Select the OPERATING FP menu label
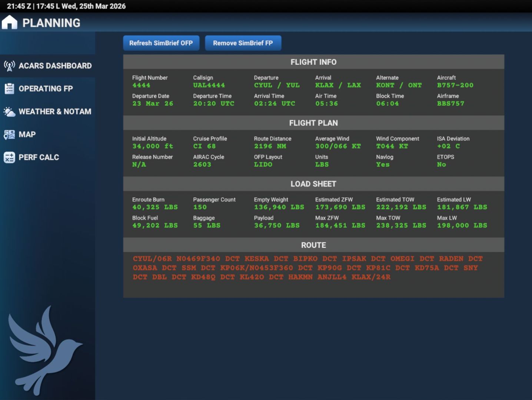Image resolution: width=532 pixels, height=400 pixels. [46, 89]
